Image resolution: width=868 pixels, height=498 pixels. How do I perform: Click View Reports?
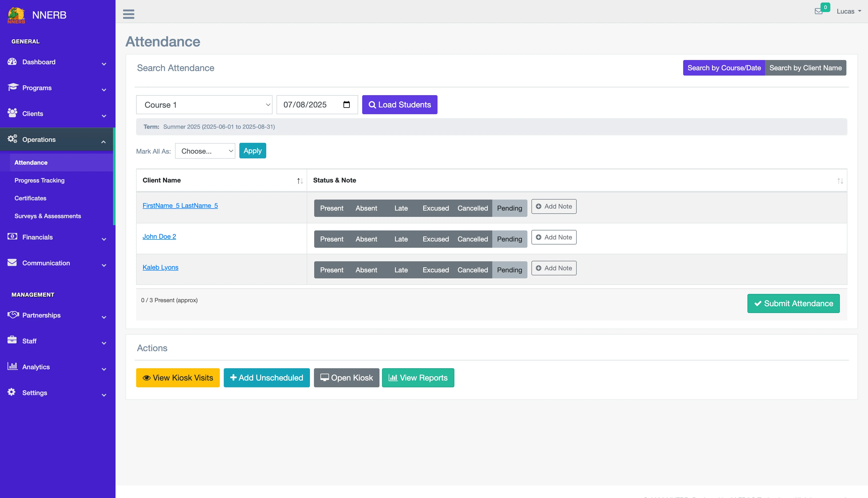pos(418,378)
